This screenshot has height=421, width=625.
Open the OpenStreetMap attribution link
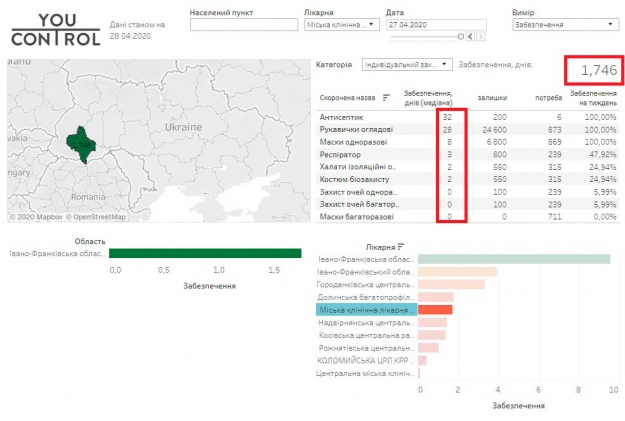[x=98, y=217]
